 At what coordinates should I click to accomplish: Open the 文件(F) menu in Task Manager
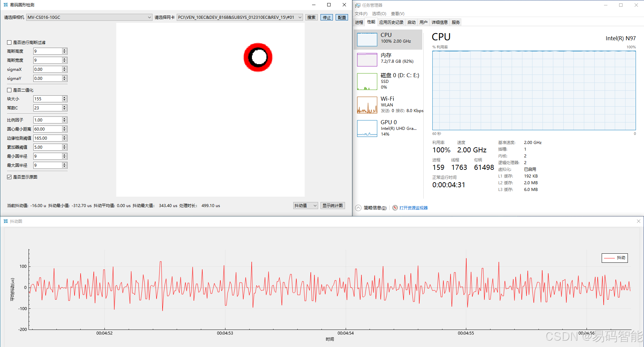click(x=361, y=14)
